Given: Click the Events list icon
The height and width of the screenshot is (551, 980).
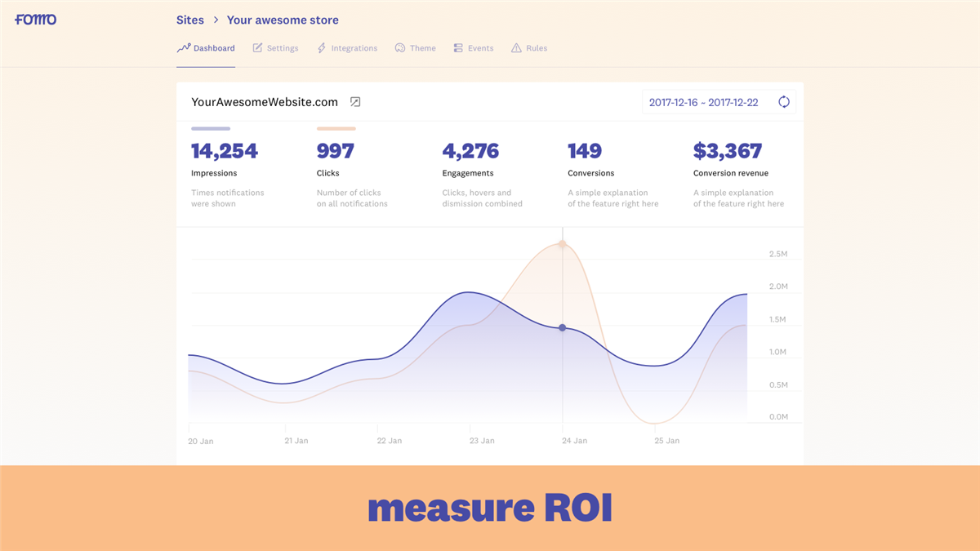Looking at the screenshot, I should [458, 48].
